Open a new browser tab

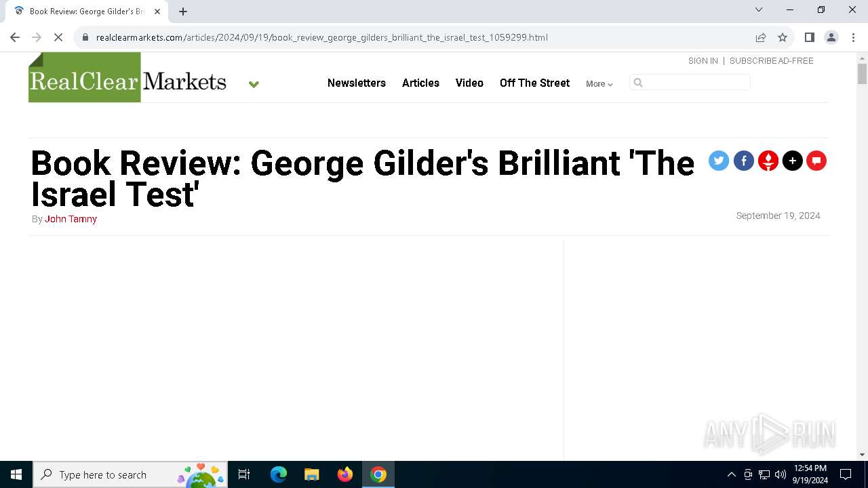[183, 12]
